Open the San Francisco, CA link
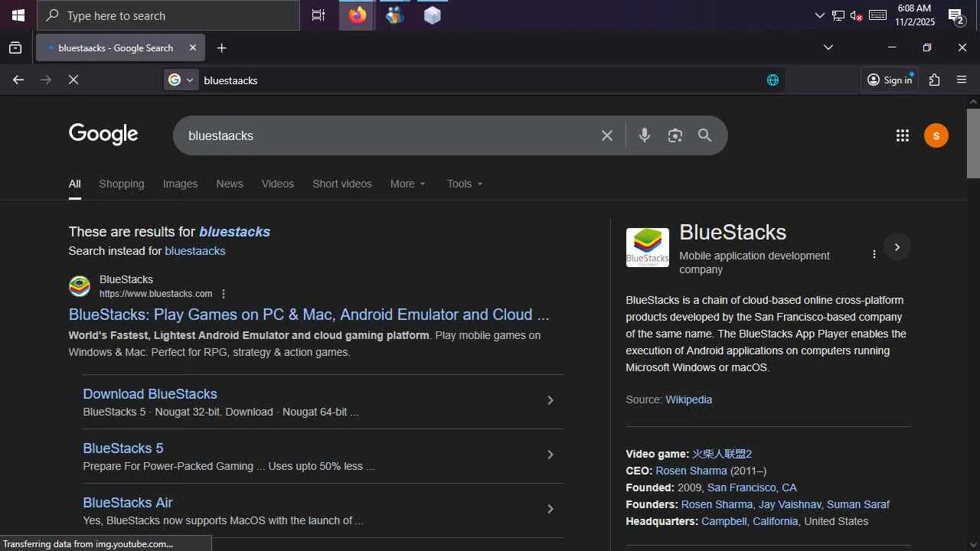Image resolution: width=980 pixels, height=551 pixels. (x=752, y=487)
